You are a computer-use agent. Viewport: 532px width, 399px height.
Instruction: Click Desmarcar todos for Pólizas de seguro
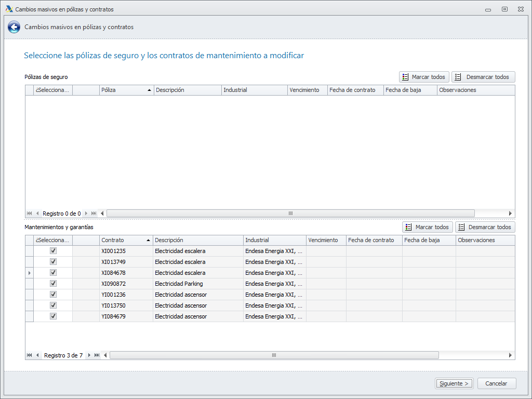coord(483,77)
